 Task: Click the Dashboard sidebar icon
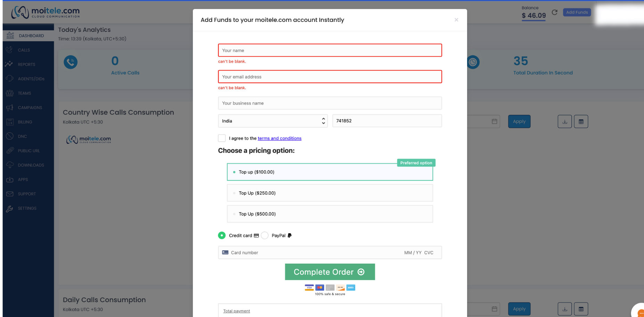(10, 35)
